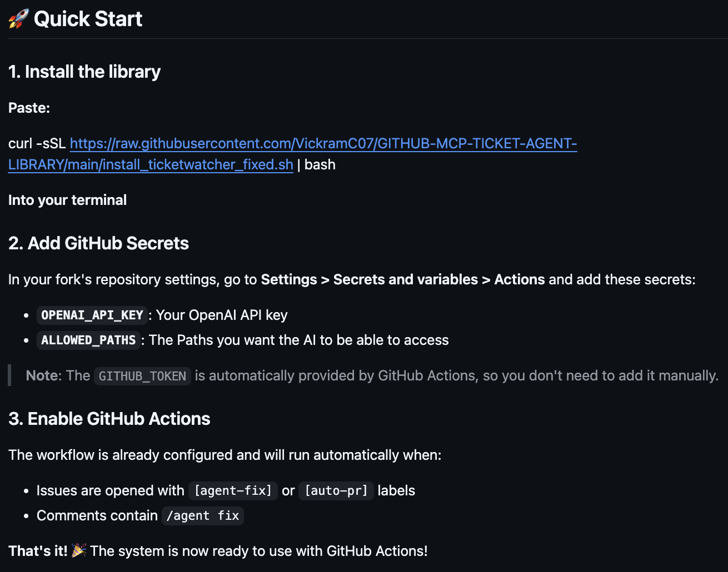The image size is (728, 572).
Task: Click the bold "Paste:" text
Action: (29, 108)
